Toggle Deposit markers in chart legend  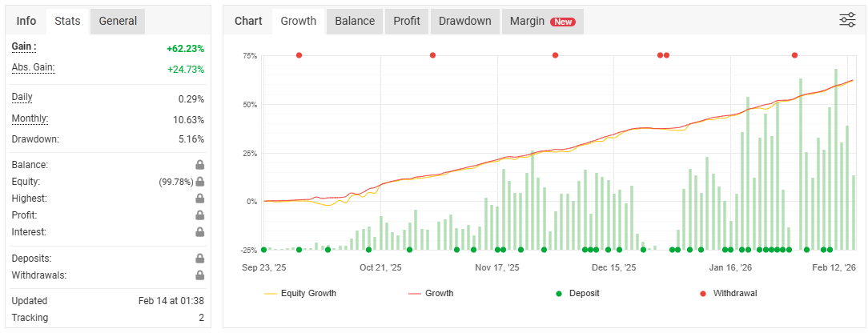pos(581,293)
